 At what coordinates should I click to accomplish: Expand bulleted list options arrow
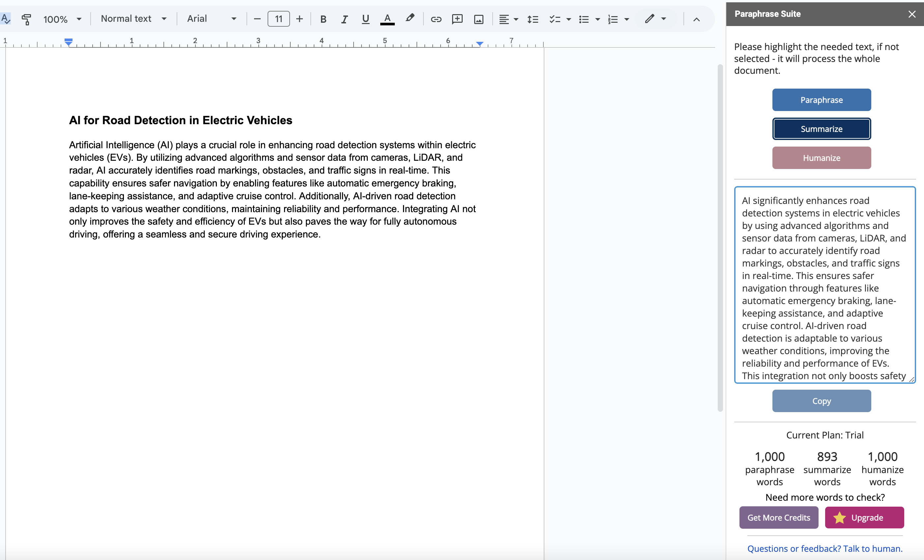(598, 19)
